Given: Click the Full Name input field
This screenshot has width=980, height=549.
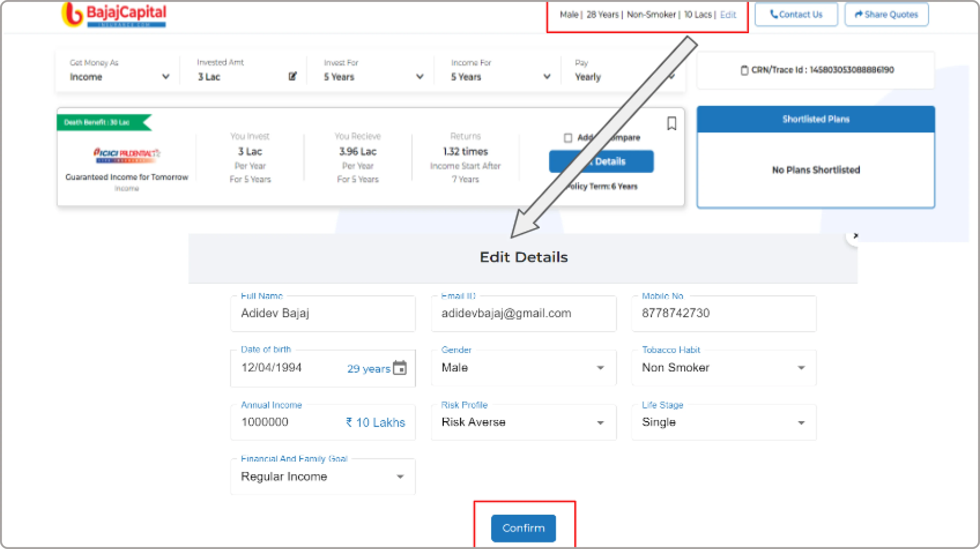Looking at the screenshot, I should point(323,313).
